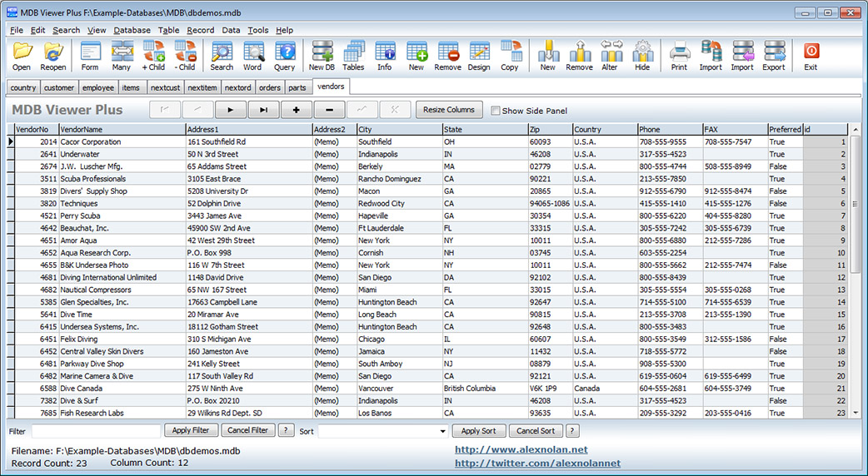Click inside the Filter text field
The width and height of the screenshot is (868, 476).
(x=97, y=431)
